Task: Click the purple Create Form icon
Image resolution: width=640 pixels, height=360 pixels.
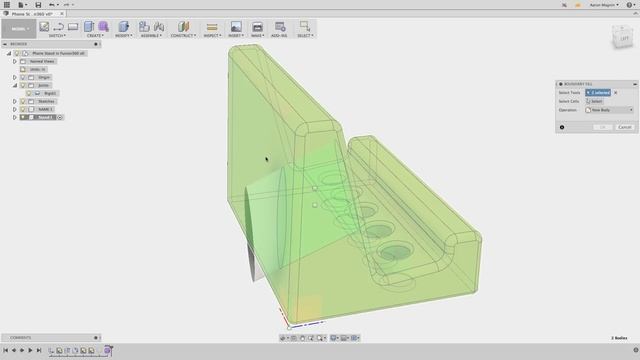Action: click(104, 27)
